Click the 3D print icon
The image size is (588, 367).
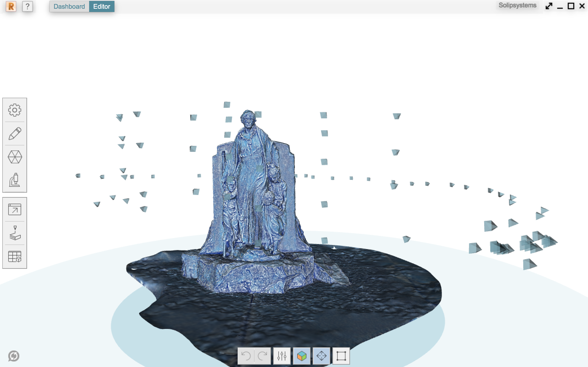14,233
